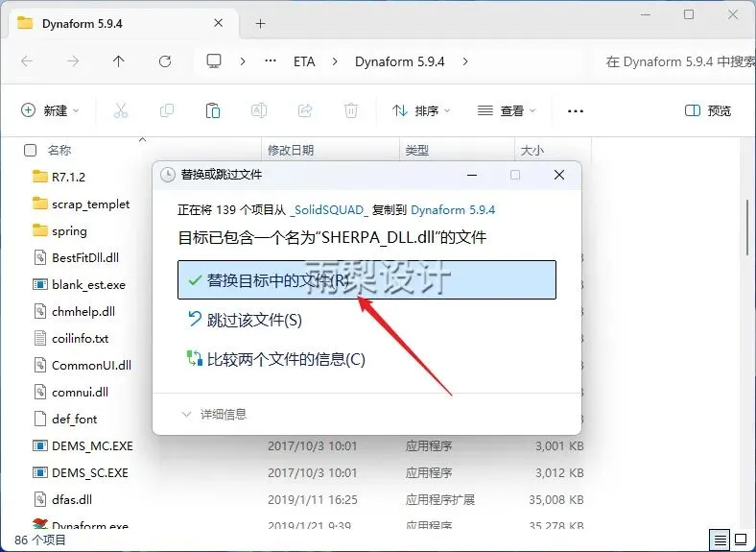Expand the 详细信息 details section
This screenshot has height=552, width=756.
point(214,414)
